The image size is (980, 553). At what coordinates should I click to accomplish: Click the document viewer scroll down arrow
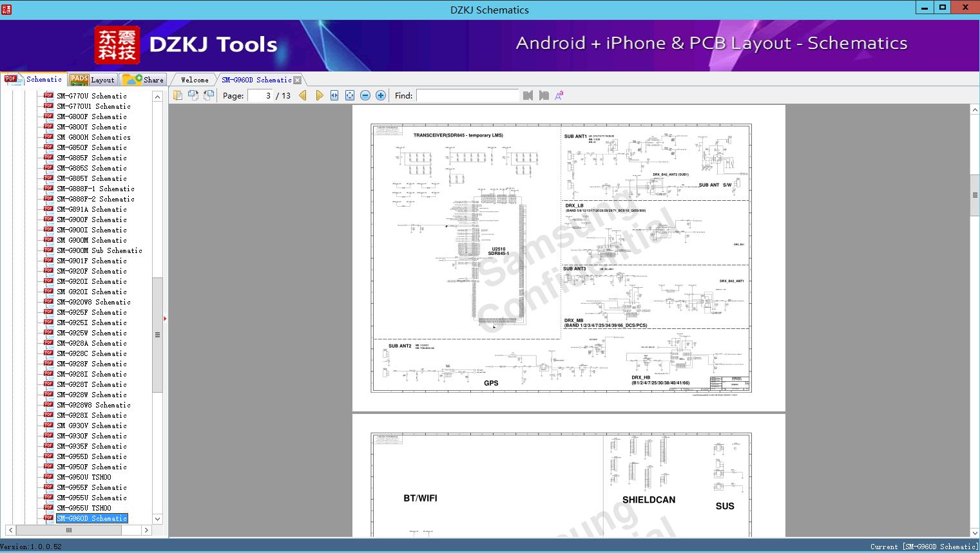[975, 532]
